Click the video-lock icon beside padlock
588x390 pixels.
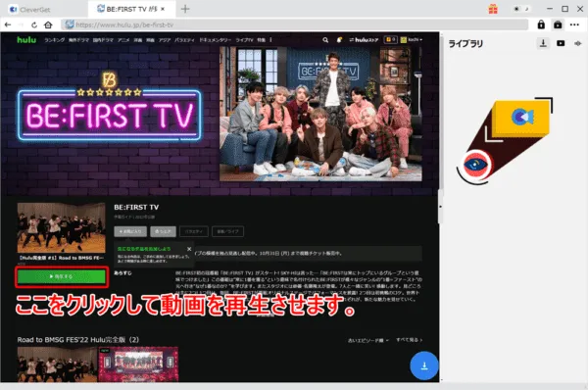click(558, 24)
